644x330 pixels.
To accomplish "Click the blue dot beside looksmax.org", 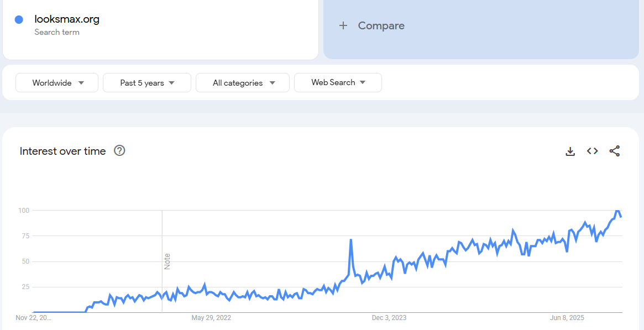I will (x=19, y=19).
